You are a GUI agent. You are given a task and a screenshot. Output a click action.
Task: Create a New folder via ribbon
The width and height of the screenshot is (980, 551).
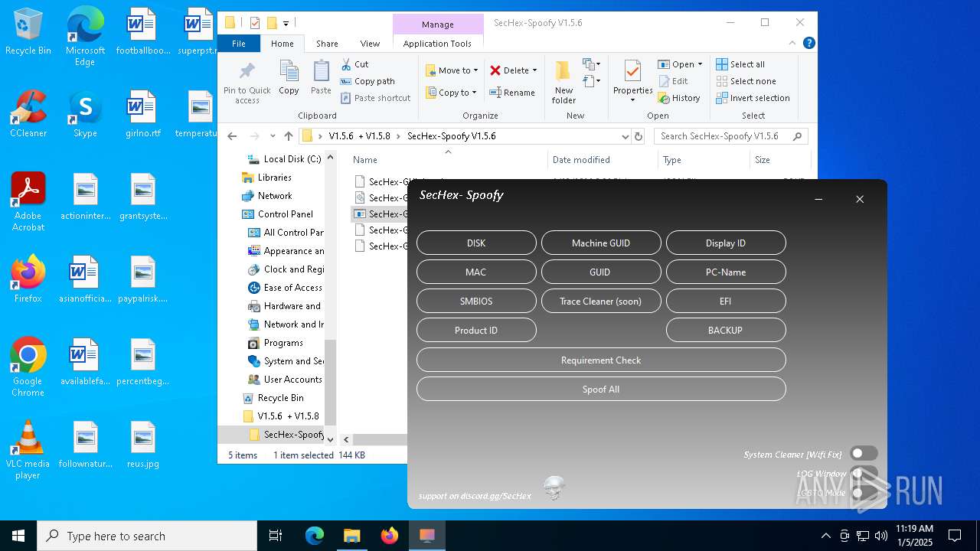click(563, 82)
